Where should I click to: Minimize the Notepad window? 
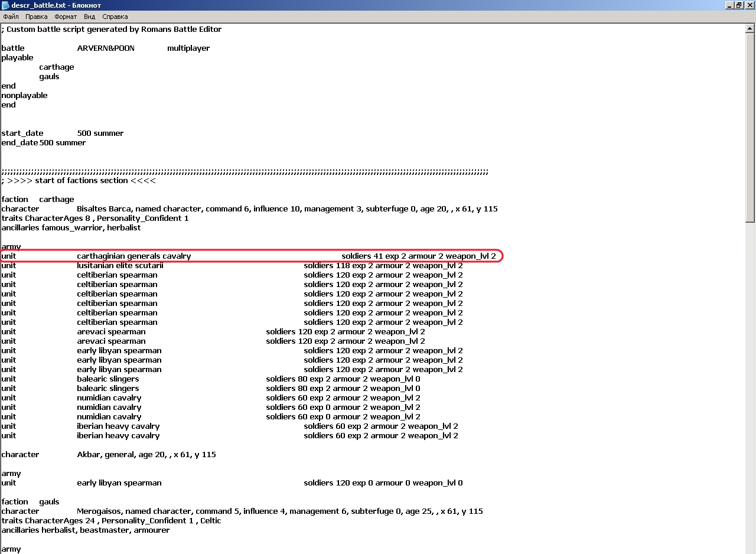coord(729,5)
